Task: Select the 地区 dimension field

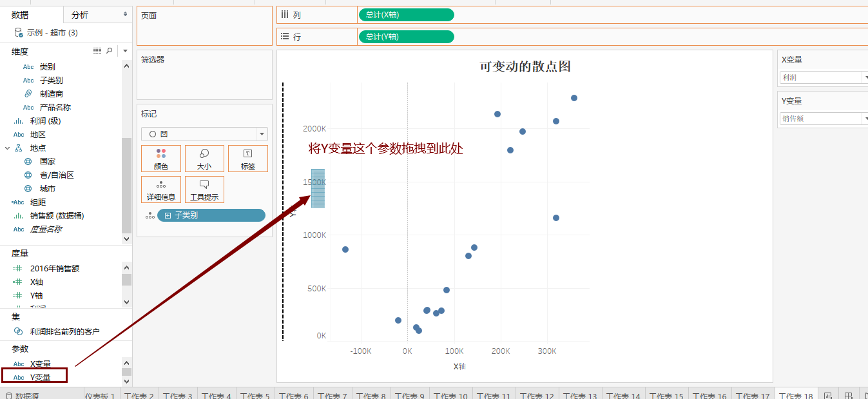Action: (x=38, y=135)
